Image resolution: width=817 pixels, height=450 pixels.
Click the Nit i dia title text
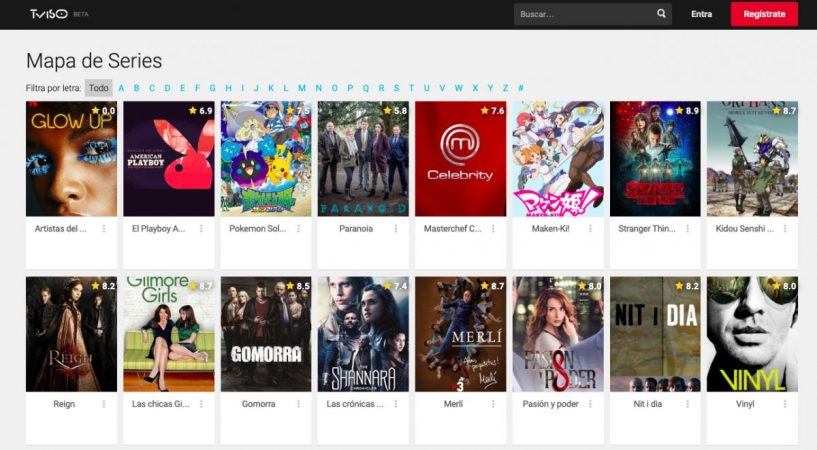[x=648, y=404]
